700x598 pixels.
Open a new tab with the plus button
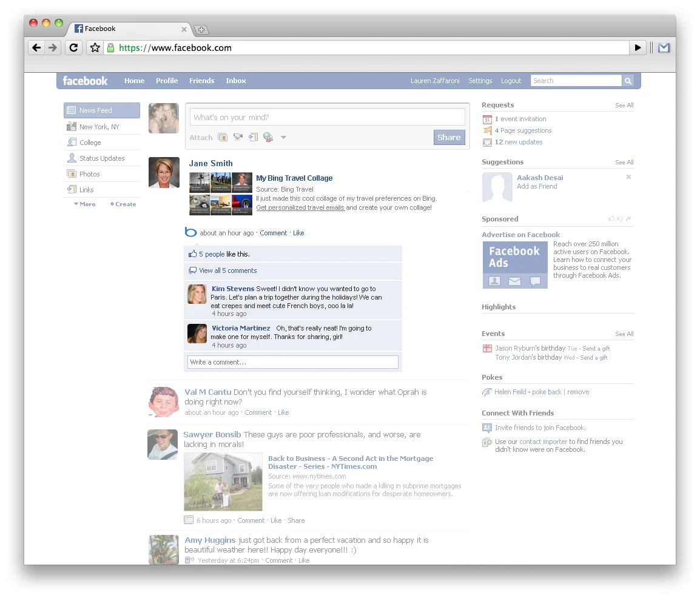201,30
